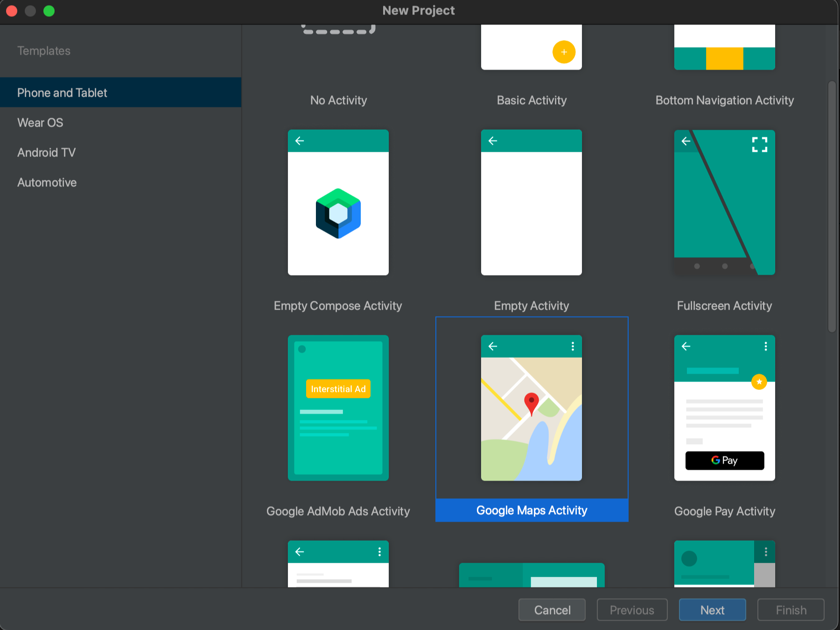
Task: Click the Fullscreen Activity label
Action: [725, 305]
